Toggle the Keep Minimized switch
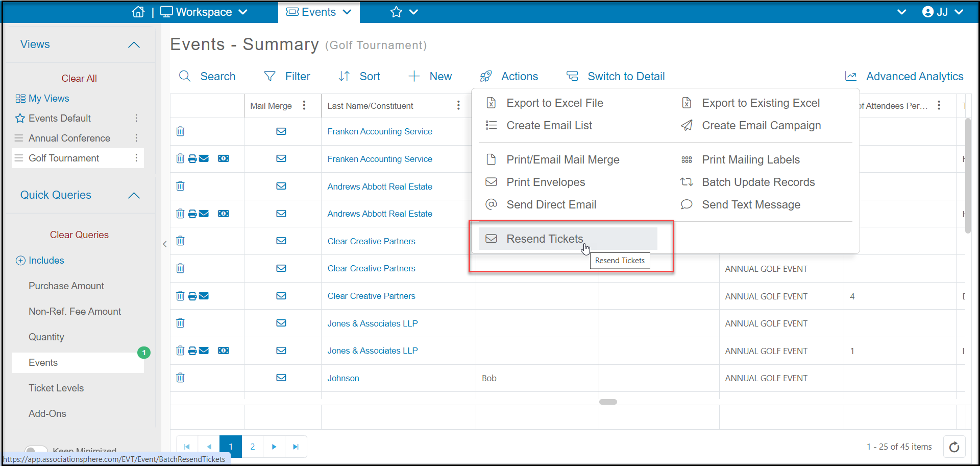 36,451
